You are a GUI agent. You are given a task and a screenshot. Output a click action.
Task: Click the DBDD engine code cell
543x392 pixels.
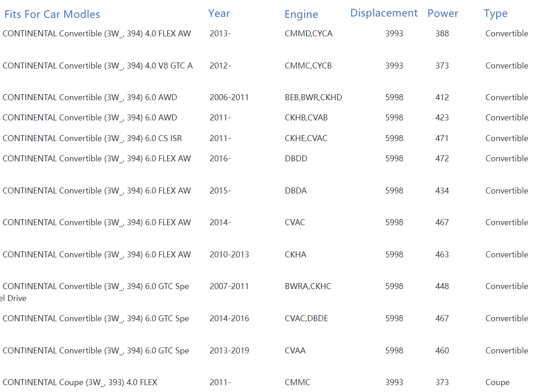296,159
